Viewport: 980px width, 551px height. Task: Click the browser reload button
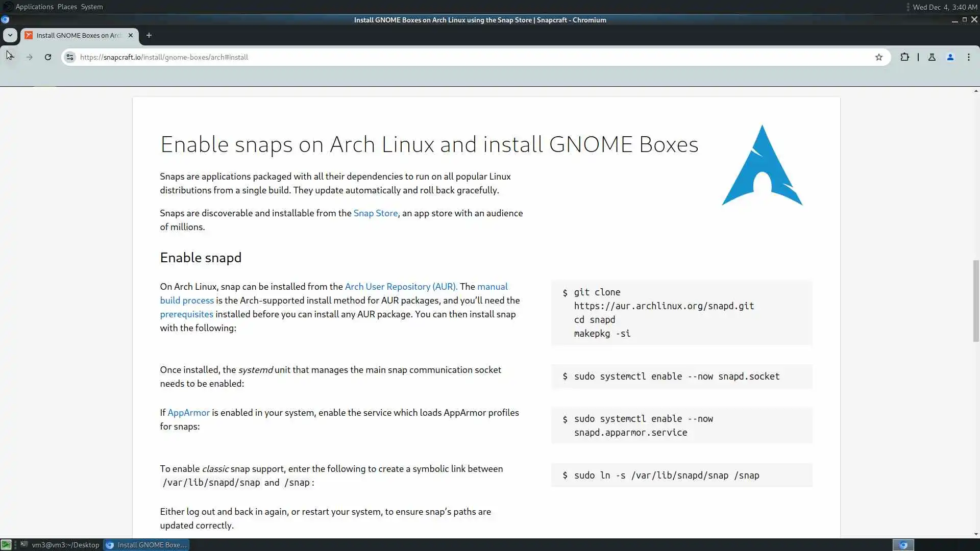click(x=48, y=57)
